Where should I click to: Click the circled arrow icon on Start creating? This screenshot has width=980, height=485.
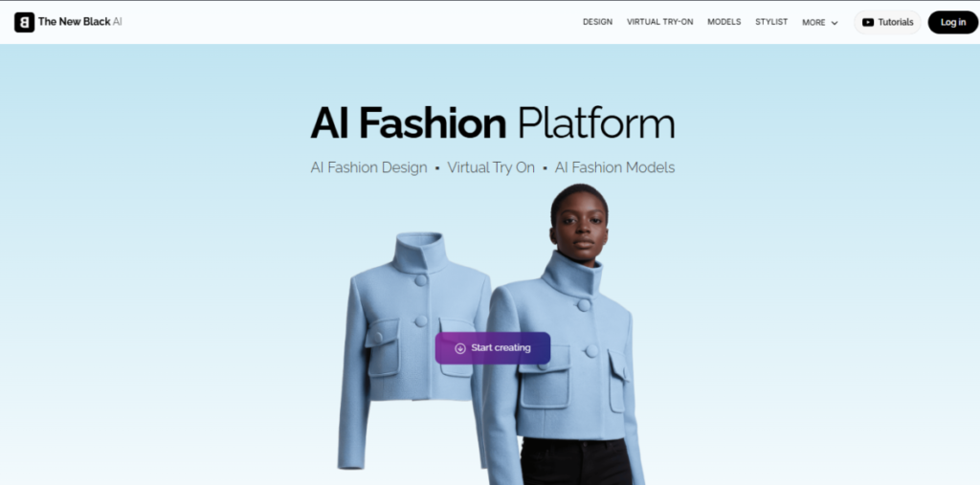pos(460,348)
